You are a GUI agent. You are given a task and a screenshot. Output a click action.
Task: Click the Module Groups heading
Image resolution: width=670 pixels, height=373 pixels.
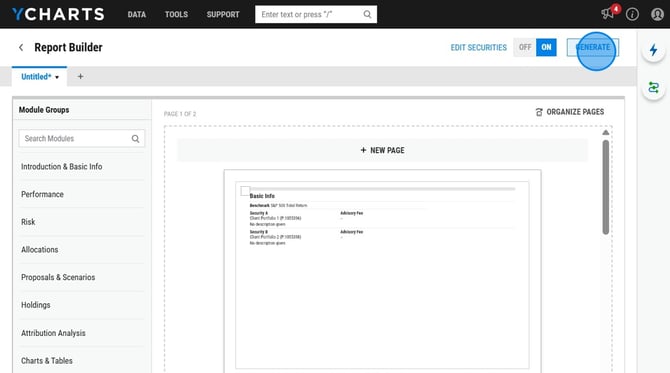point(44,110)
